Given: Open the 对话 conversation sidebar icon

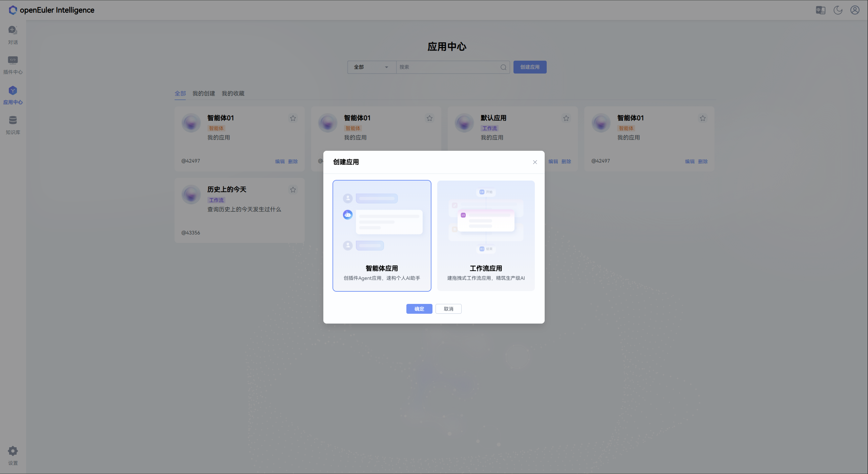Looking at the screenshot, I should point(13,34).
